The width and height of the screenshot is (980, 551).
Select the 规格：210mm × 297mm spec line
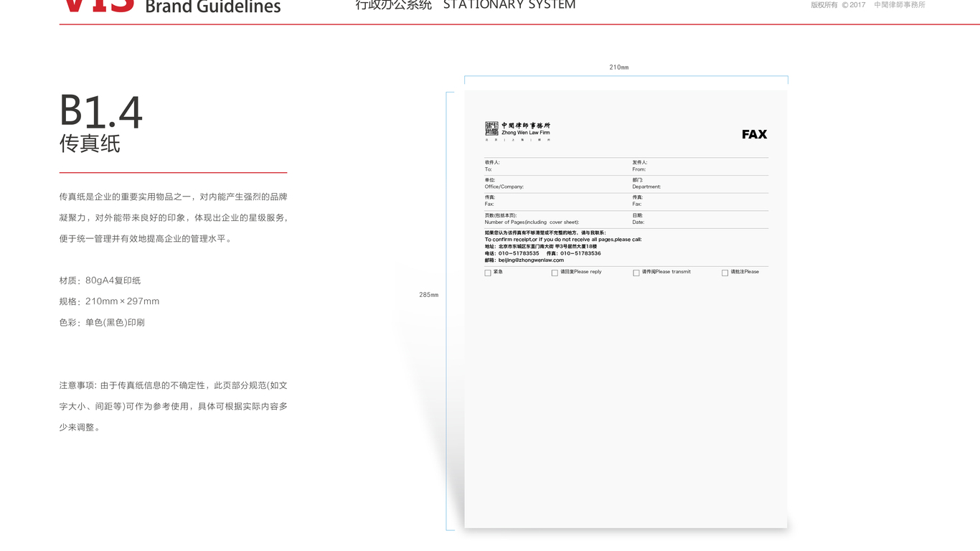109,301
